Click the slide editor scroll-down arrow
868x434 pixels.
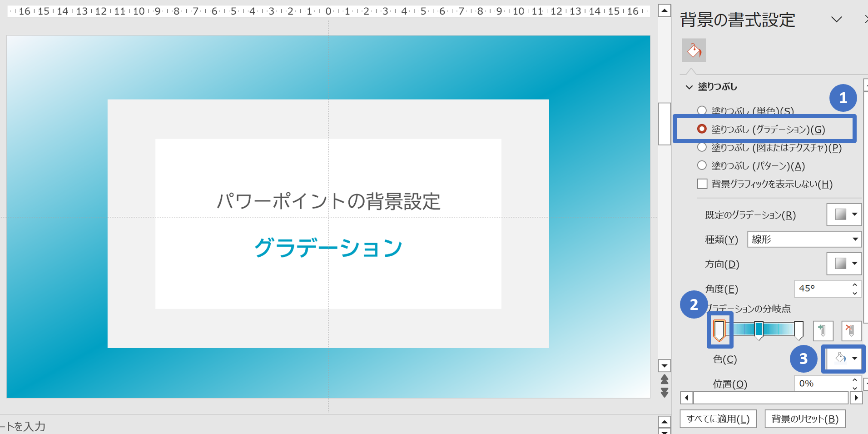tap(665, 365)
